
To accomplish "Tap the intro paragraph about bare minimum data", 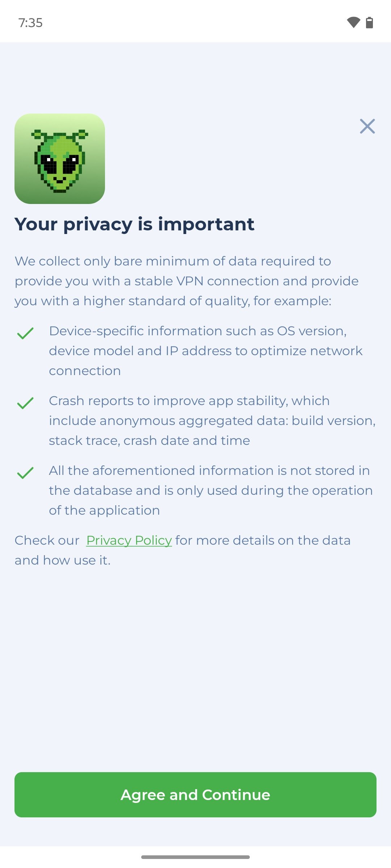I will click(x=186, y=281).
